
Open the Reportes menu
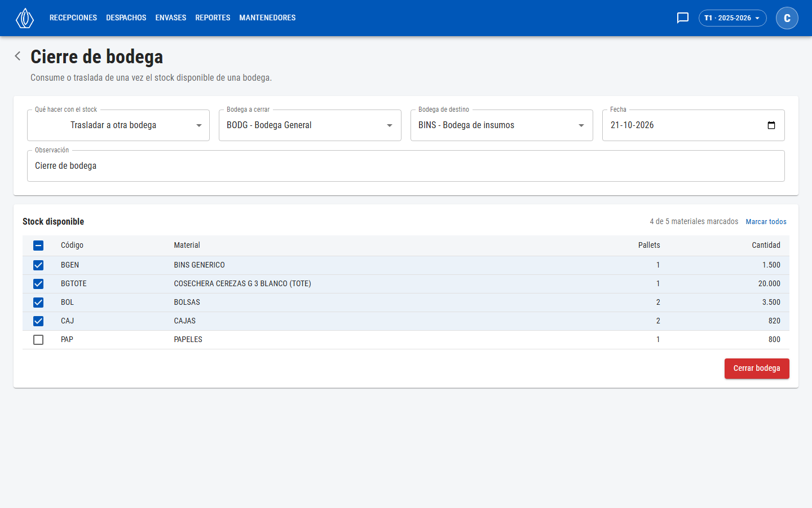[213, 18]
